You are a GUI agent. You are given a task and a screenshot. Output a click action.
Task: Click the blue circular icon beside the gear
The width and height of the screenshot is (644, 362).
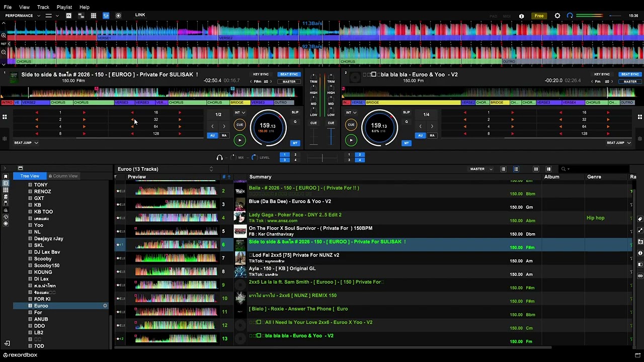click(570, 16)
